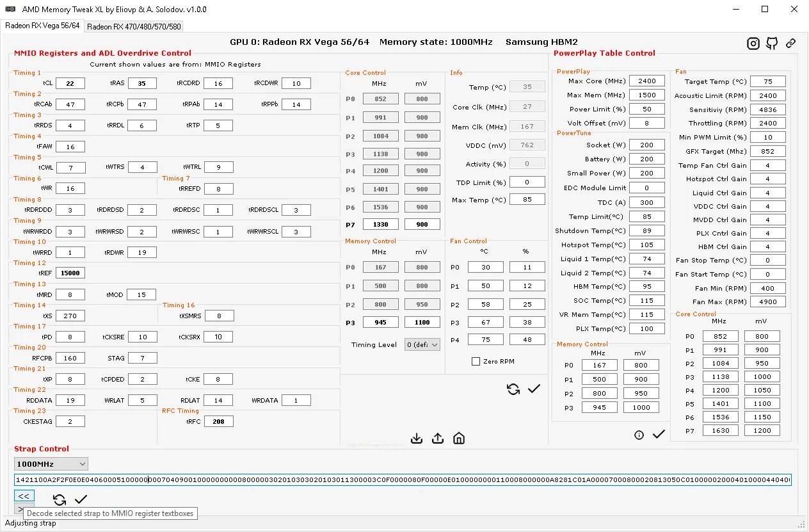This screenshot has height=532, width=809.
Task: Click the tRCDRD value box
Action: click(x=218, y=83)
